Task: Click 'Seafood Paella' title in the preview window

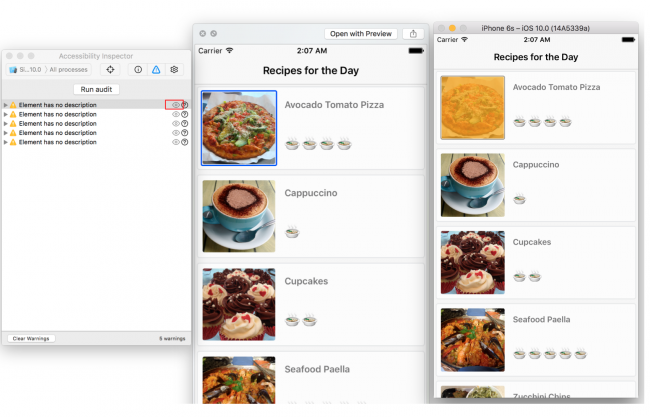Action: click(x=317, y=369)
